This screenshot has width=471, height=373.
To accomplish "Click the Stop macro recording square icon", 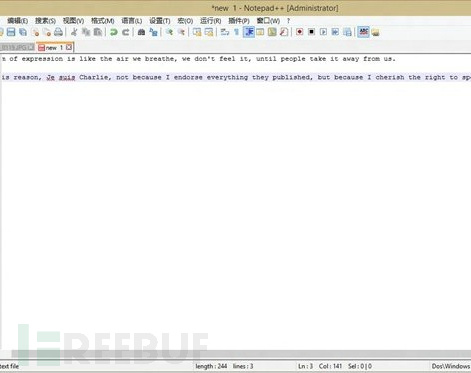I will [x=311, y=32].
